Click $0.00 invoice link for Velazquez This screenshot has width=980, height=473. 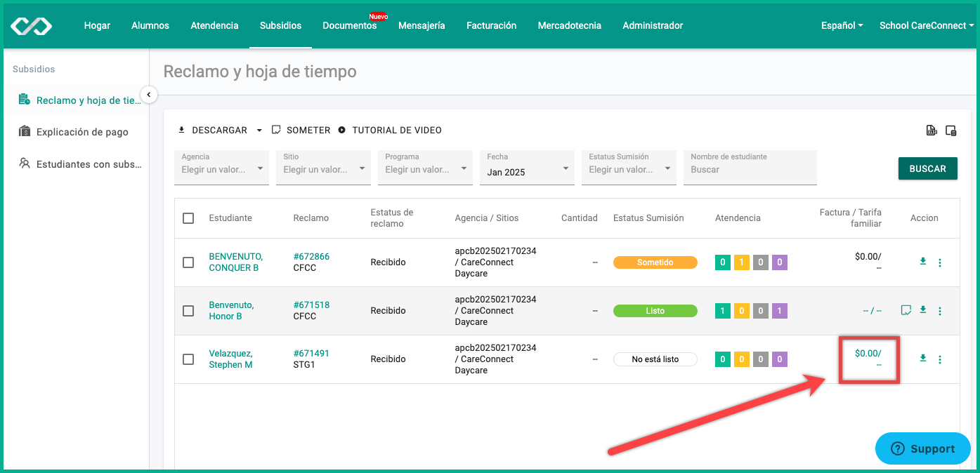click(x=868, y=354)
